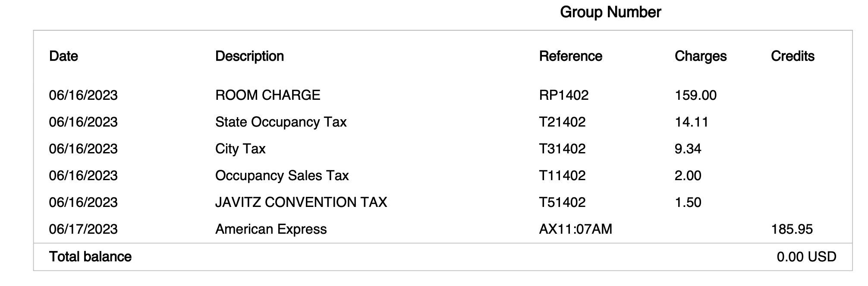This screenshot has width=868, height=286.
Task: Select reference RP1402
Action: pos(563,95)
